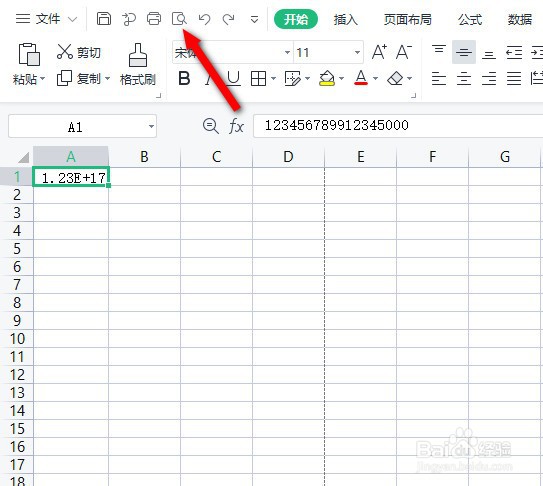The width and height of the screenshot is (543, 486).
Task: Click the formula bar with 123456789912345000
Action: point(398,126)
